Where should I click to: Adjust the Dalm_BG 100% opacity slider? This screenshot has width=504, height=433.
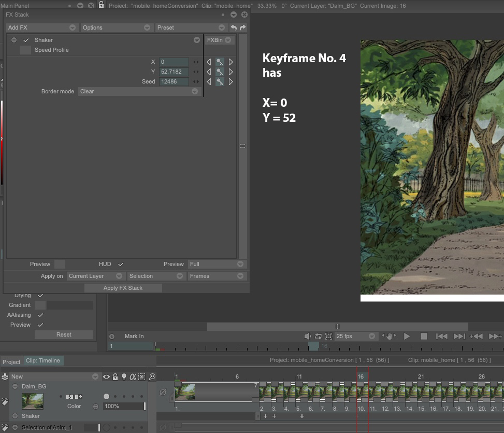[125, 407]
